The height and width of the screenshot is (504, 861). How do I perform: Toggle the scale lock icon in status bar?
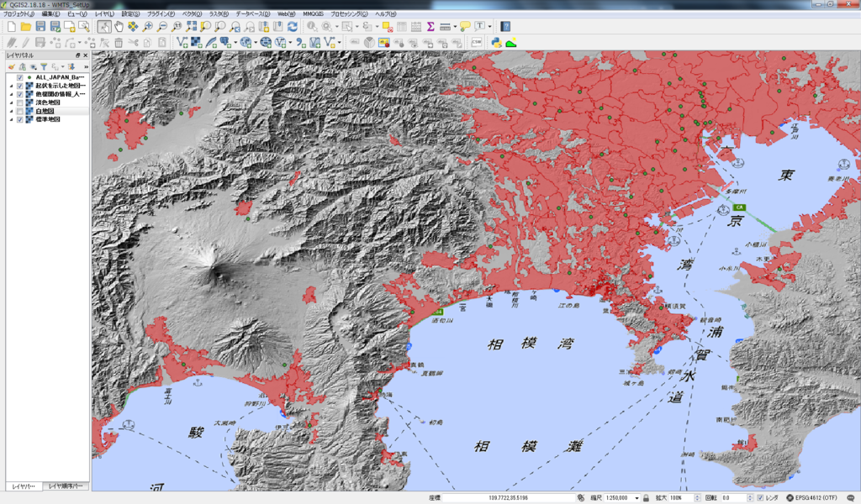pyautogui.click(x=647, y=498)
